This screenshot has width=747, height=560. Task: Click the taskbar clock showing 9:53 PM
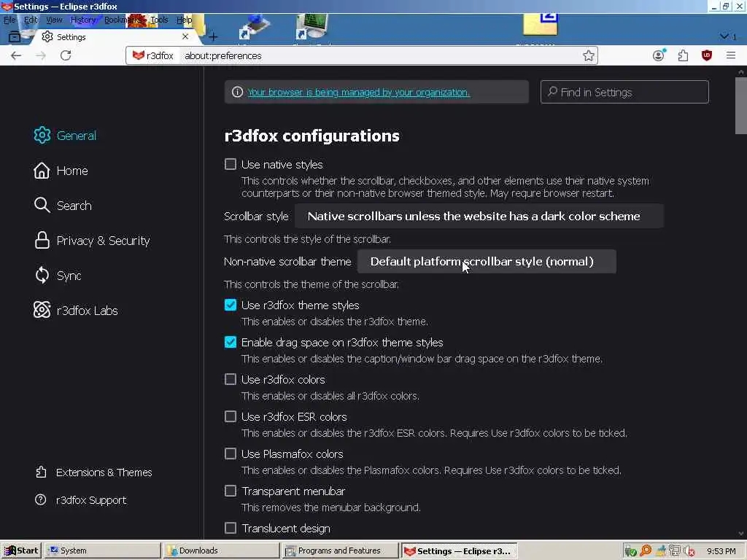tap(721, 551)
